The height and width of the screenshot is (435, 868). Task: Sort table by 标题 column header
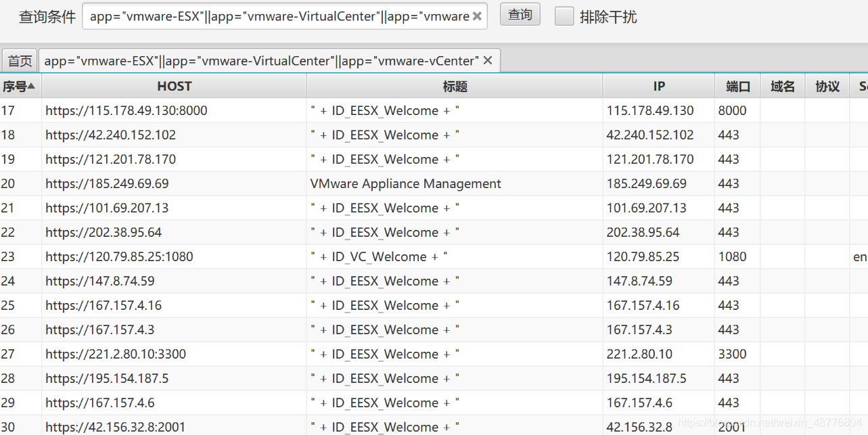pos(455,86)
